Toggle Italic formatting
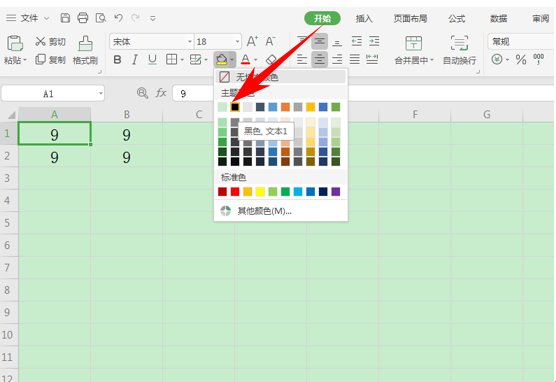556x382 pixels. [135, 60]
